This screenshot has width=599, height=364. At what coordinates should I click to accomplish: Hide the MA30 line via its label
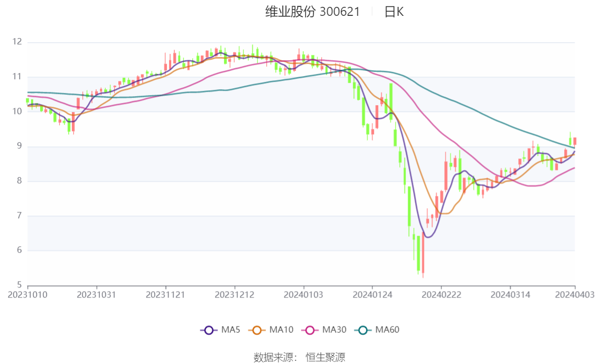pos(334,330)
